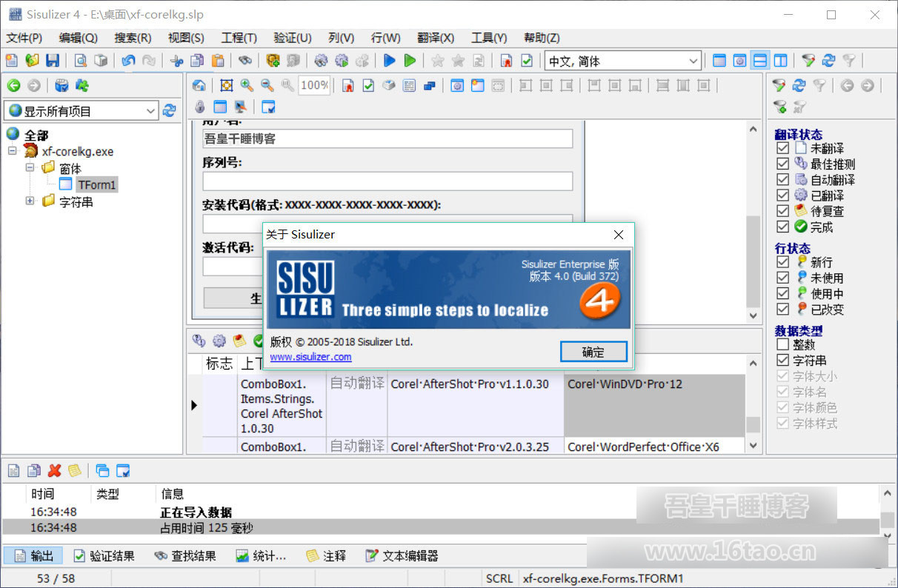This screenshot has height=588, width=898.
Task: Click the refresh icon beside the project filter dropdown
Action: coord(170,110)
